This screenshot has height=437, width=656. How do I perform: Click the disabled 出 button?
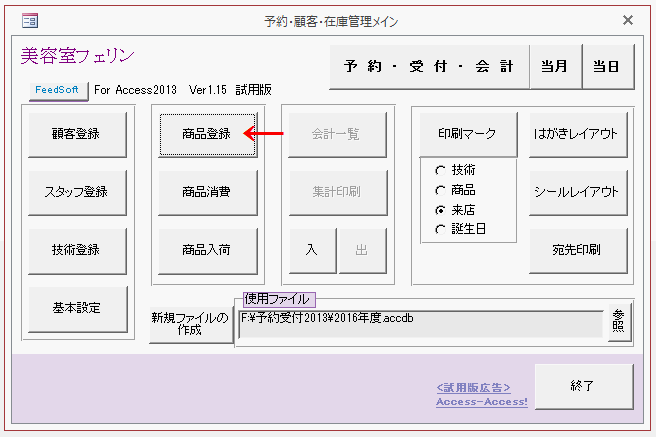(362, 250)
